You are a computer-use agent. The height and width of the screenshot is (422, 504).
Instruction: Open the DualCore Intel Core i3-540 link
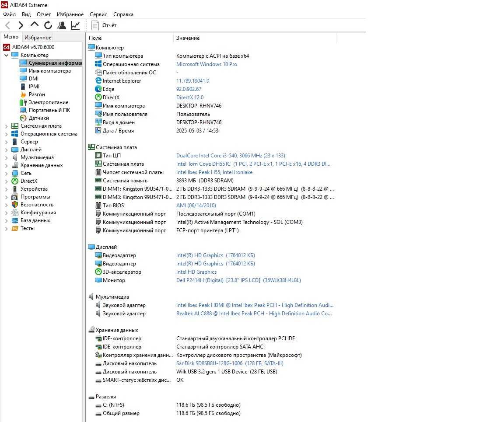tap(231, 156)
